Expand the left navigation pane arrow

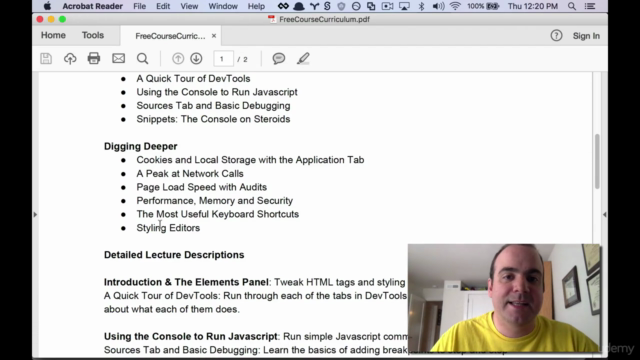(35, 214)
